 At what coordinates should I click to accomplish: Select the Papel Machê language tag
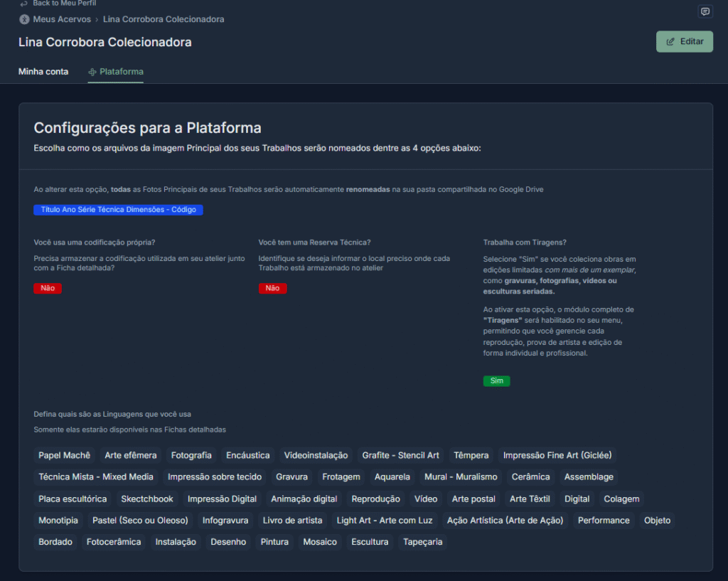pos(64,455)
